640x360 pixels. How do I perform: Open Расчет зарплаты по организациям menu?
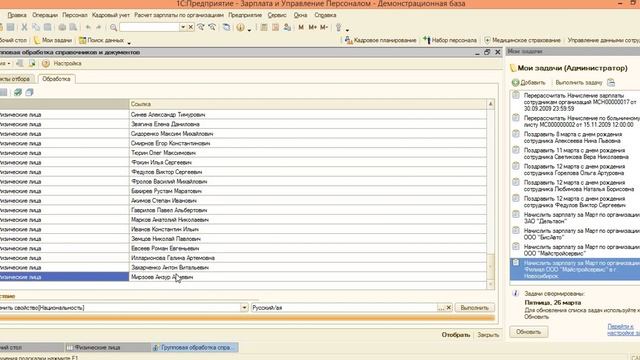pos(179,15)
